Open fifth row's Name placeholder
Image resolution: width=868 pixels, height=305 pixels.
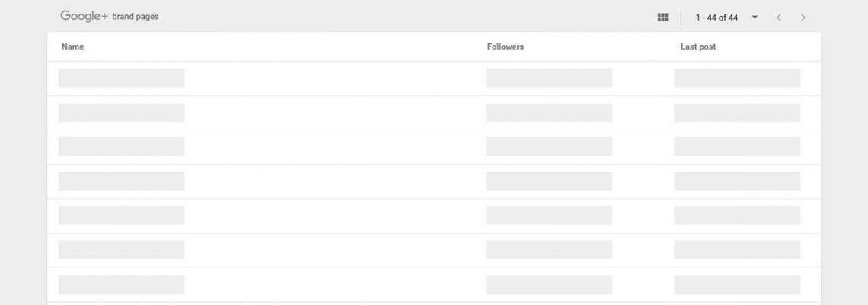point(121,215)
